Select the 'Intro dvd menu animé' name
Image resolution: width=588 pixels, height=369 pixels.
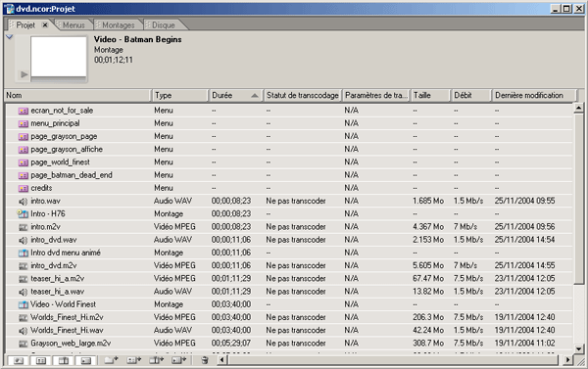[x=66, y=253]
